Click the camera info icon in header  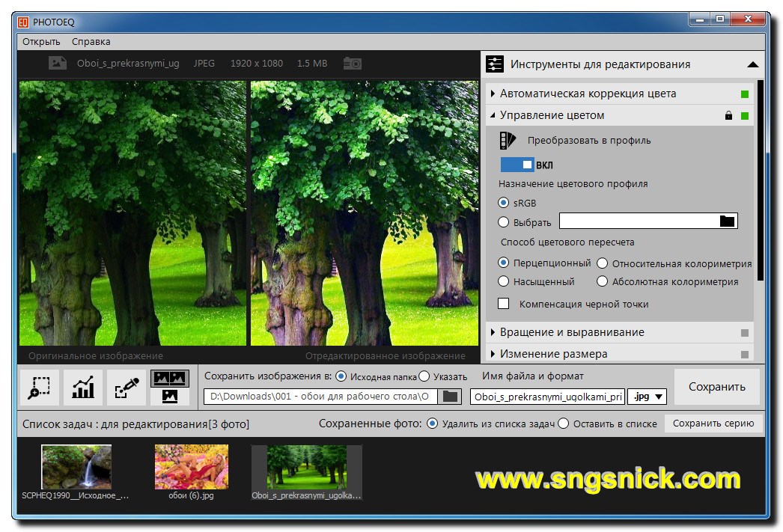click(352, 64)
